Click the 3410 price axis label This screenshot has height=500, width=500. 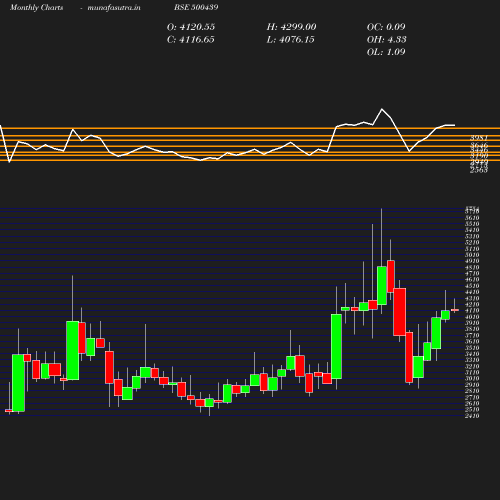point(472,354)
